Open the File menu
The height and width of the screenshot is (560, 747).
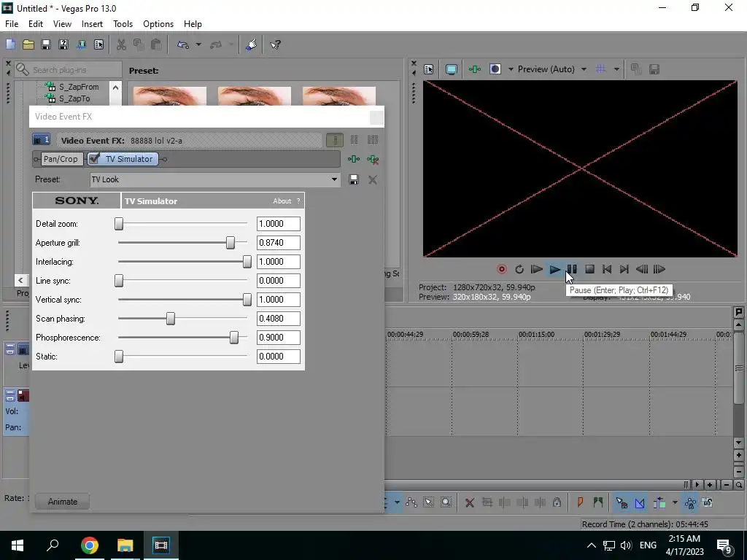point(12,24)
